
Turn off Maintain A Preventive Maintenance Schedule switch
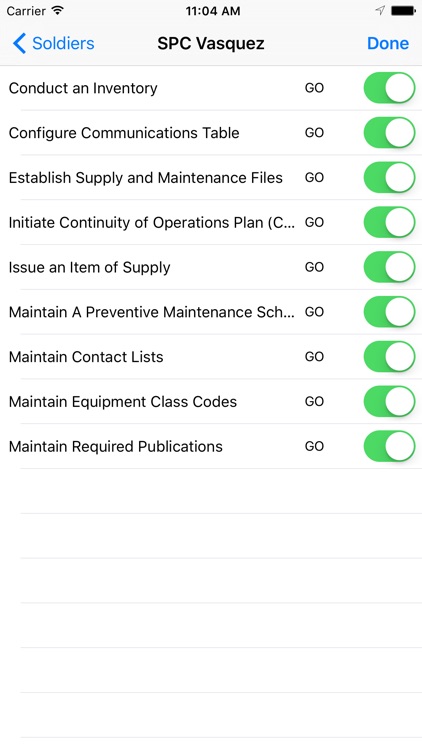click(x=389, y=312)
